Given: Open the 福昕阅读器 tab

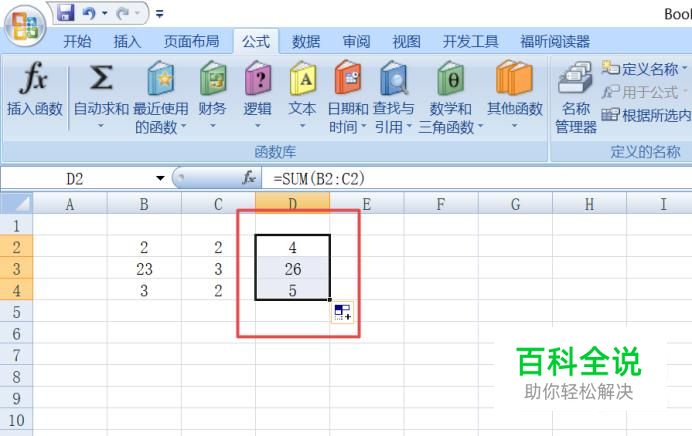Looking at the screenshot, I should pos(555,41).
